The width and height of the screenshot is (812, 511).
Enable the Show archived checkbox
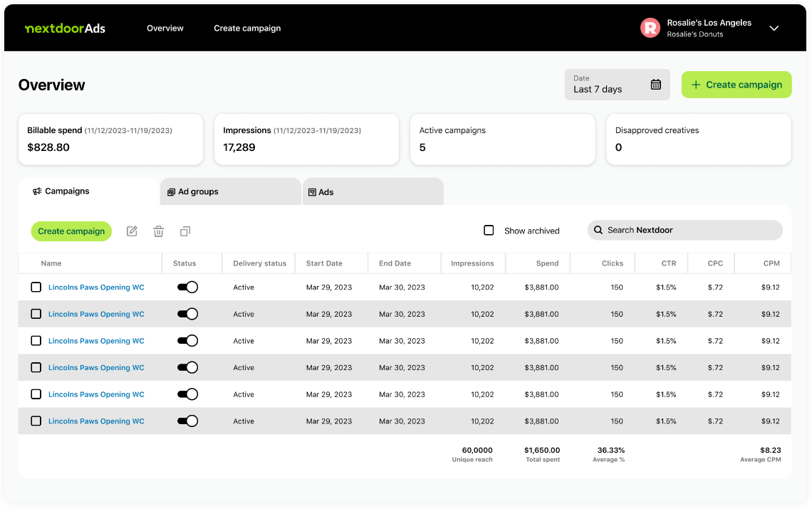click(489, 230)
